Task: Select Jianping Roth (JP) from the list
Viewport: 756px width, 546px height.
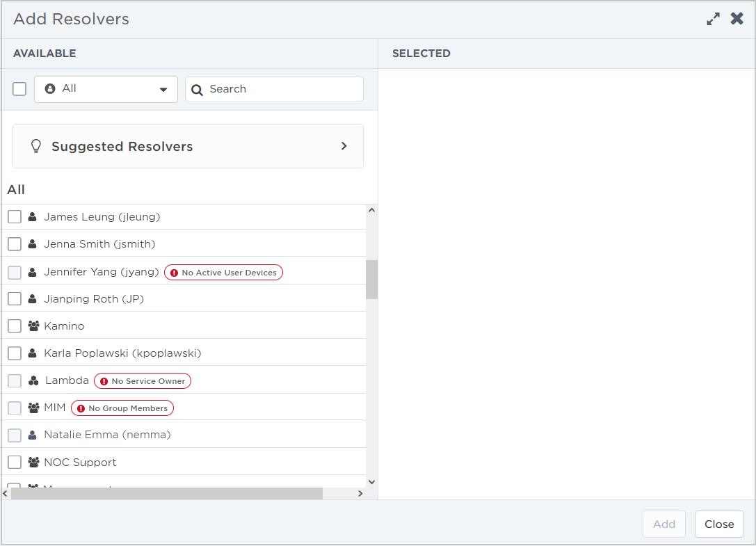Action: point(94,299)
